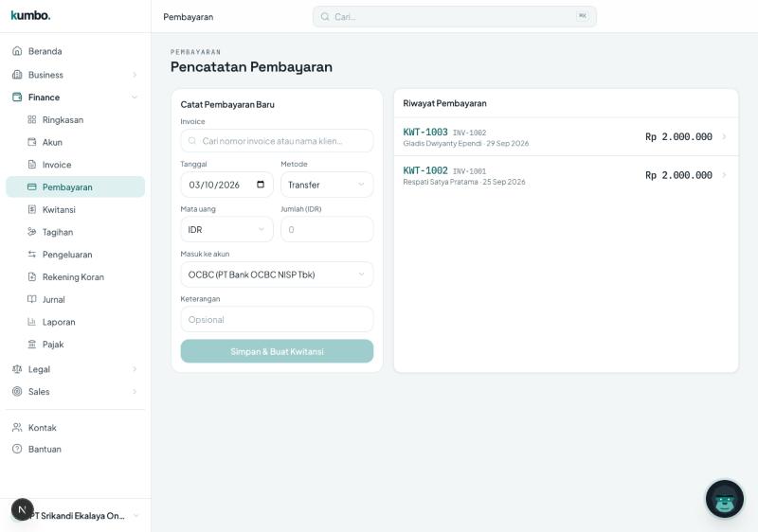Click INV-1002 invoice reference
The height and width of the screenshot is (532, 758).
[x=469, y=133]
